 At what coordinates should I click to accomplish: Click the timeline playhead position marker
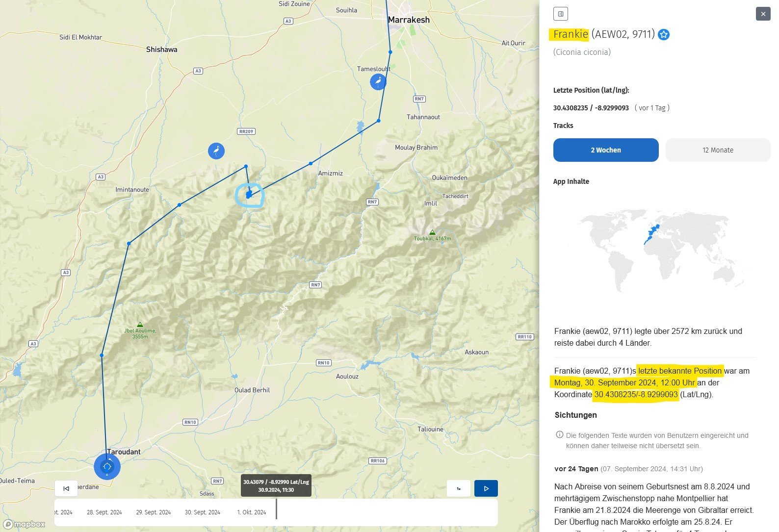click(276, 509)
